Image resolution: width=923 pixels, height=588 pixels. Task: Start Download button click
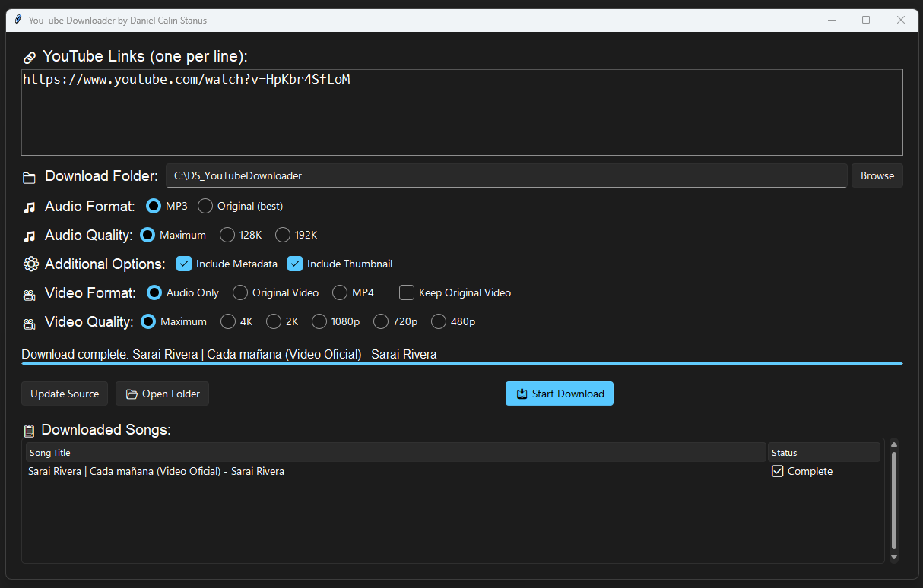(x=560, y=394)
